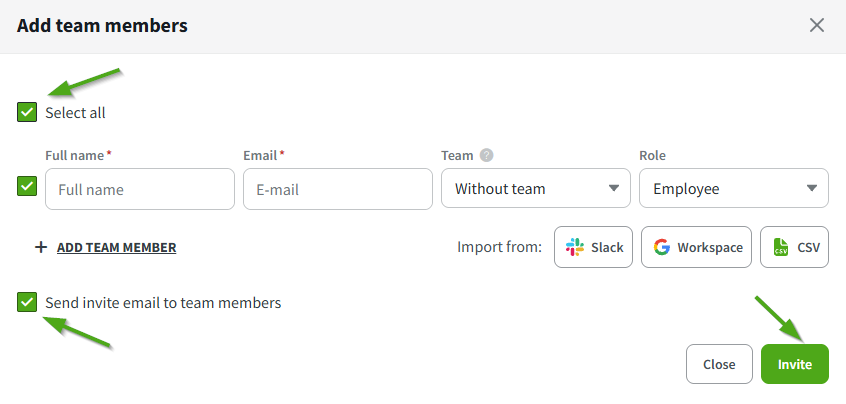
Task: Click the ADD TEAM MEMBER link
Action: pyautogui.click(x=116, y=247)
